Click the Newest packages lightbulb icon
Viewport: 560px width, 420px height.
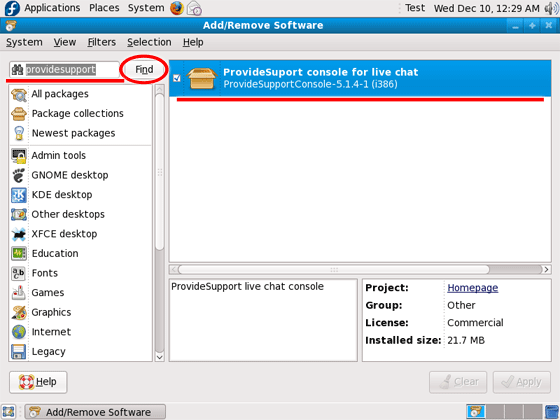[19, 134]
